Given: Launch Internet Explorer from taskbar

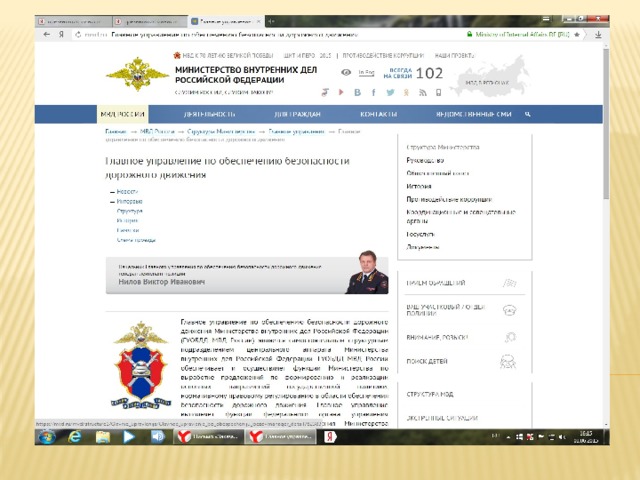Looking at the screenshot, I should click(75, 437).
